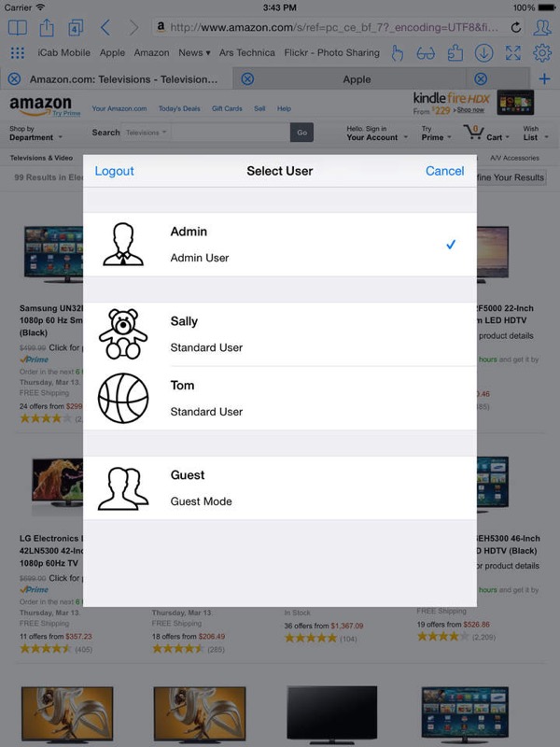Screen dimensions: 560x747
Task: Choose Tom standard user
Action: point(280,399)
